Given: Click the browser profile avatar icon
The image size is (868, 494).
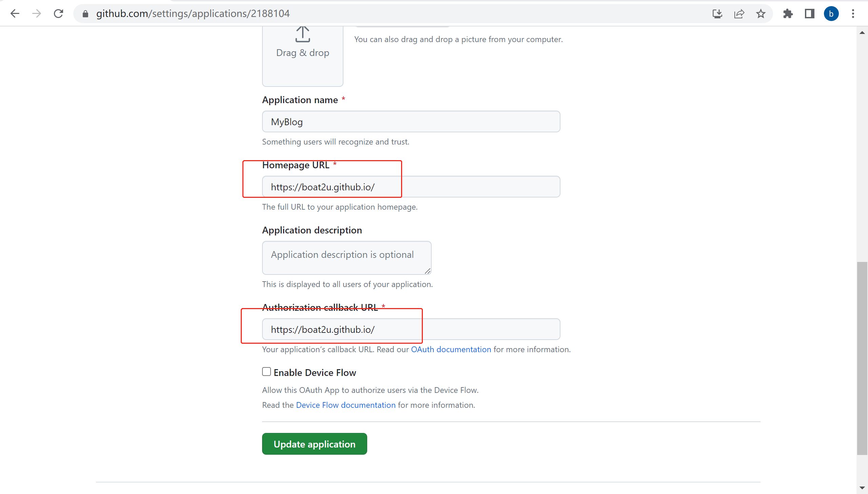Looking at the screenshot, I should pos(831,13).
